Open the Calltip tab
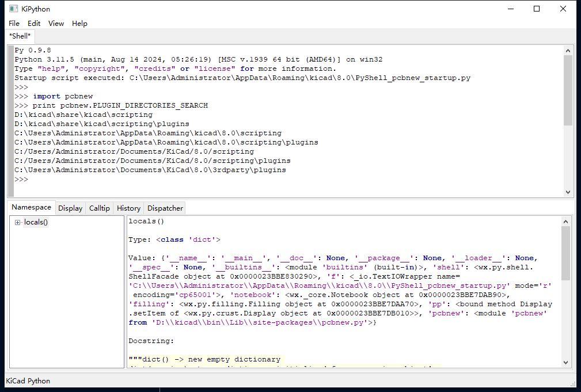The height and width of the screenshot is (392, 581). point(99,208)
